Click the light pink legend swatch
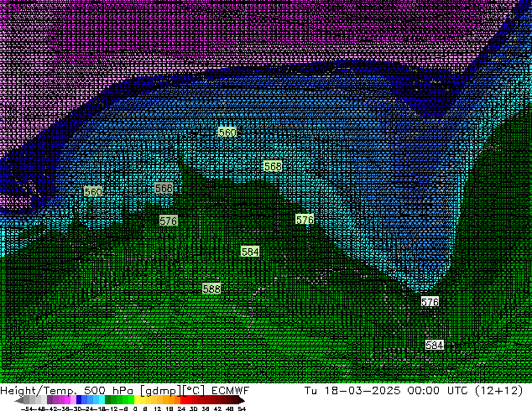 (73, 400)
